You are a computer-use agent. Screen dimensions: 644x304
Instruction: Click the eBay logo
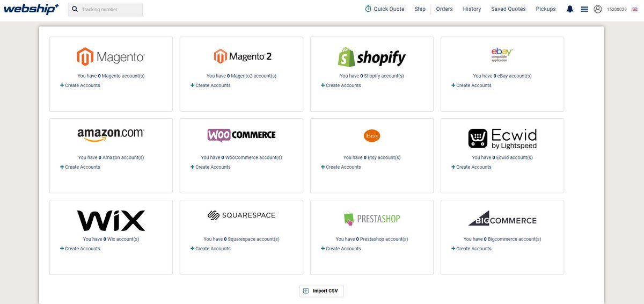tap(502, 55)
